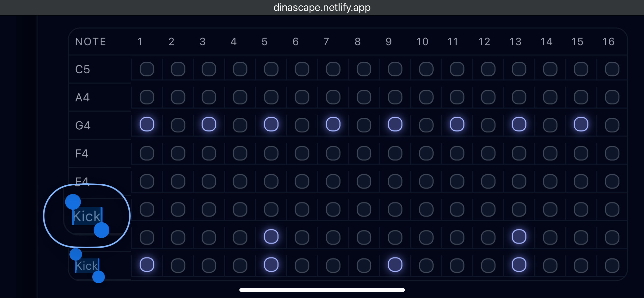Turn on step 4 on the E4 row
Image resolution: width=644 pixels, height=298 pixels.
(x=240, y=181)
